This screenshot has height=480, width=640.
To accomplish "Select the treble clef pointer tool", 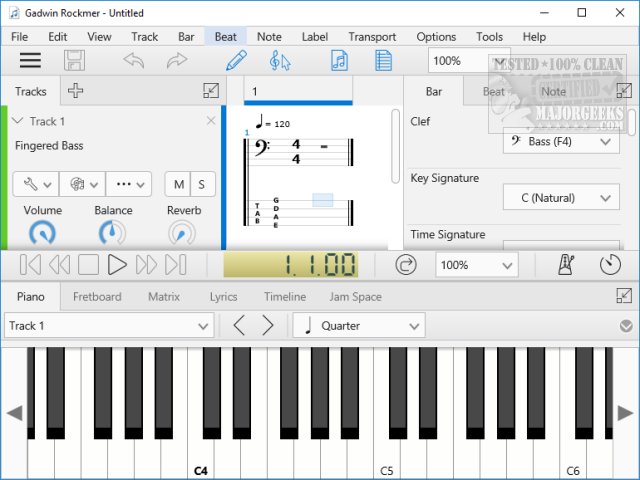I will click(x=280, y=60).
